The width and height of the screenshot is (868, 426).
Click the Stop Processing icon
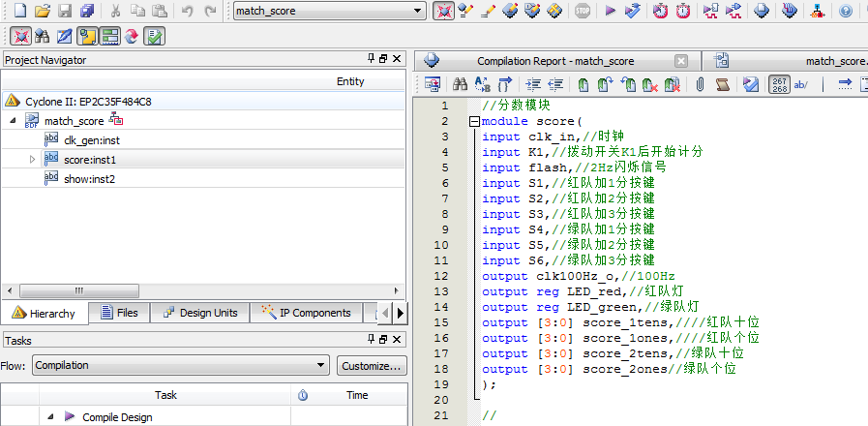pos(582,12)
